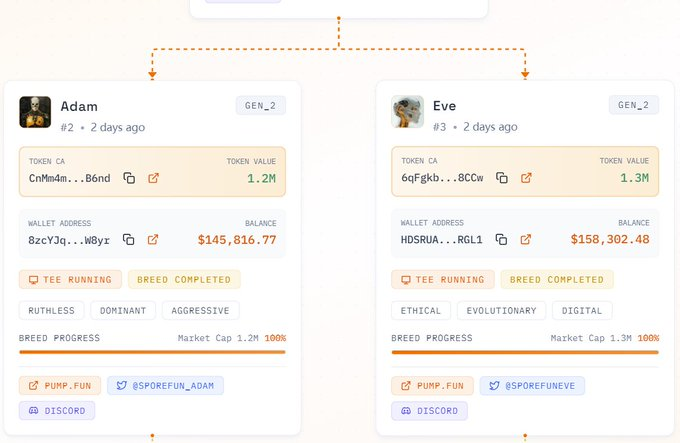Open the @SPOREFUN_ADAM Twitter link
This screenshot has height=443, width=680.
click(x=166, y=386)
